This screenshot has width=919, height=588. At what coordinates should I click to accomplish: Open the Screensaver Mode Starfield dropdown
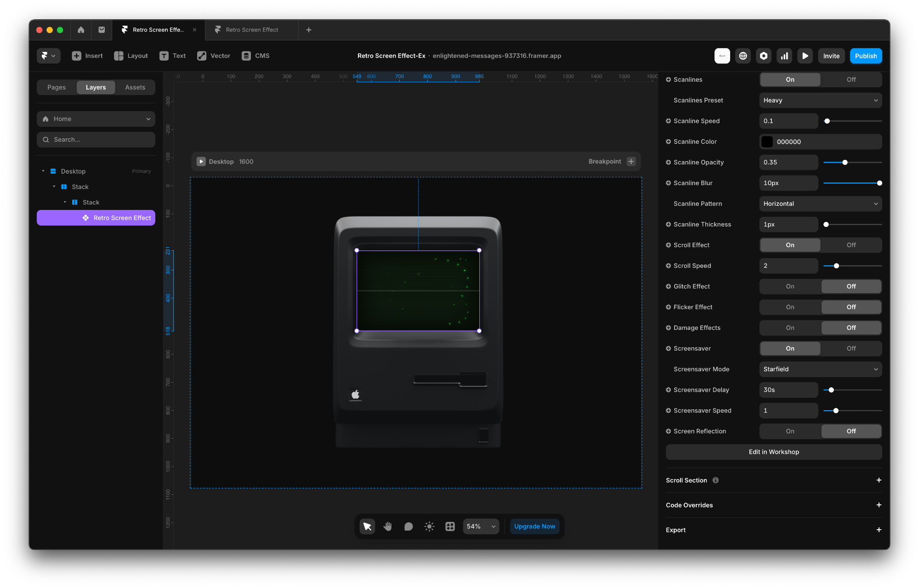820,369
